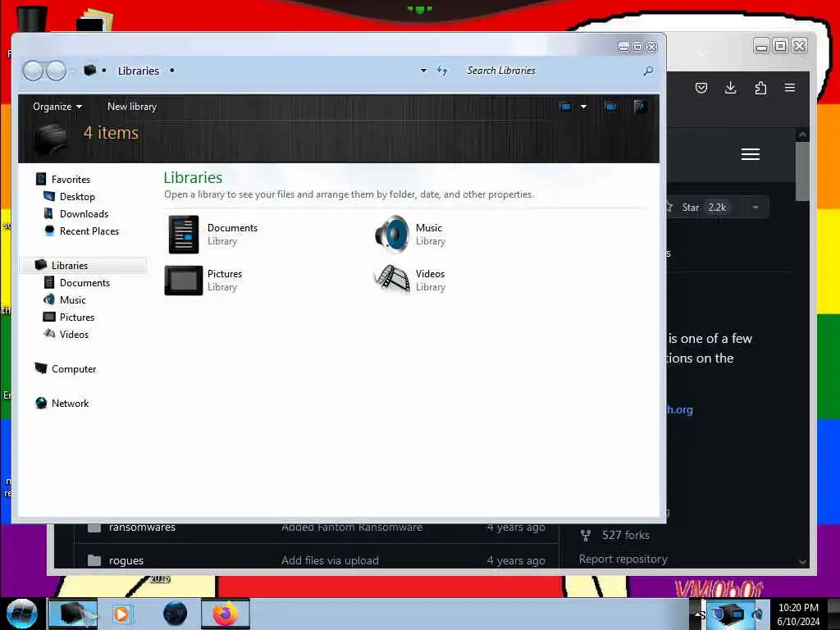
Task: Click the refresh icon next to the address bar
Action: (x=442, y=71)
